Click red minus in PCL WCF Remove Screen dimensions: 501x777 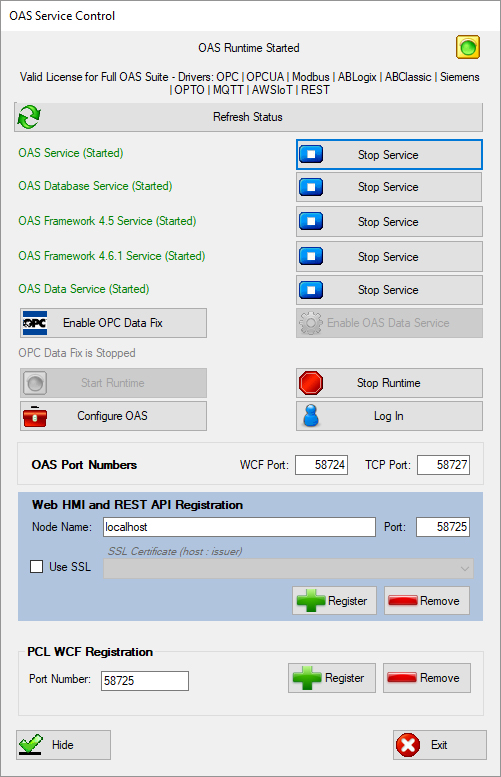click(402, 677)
